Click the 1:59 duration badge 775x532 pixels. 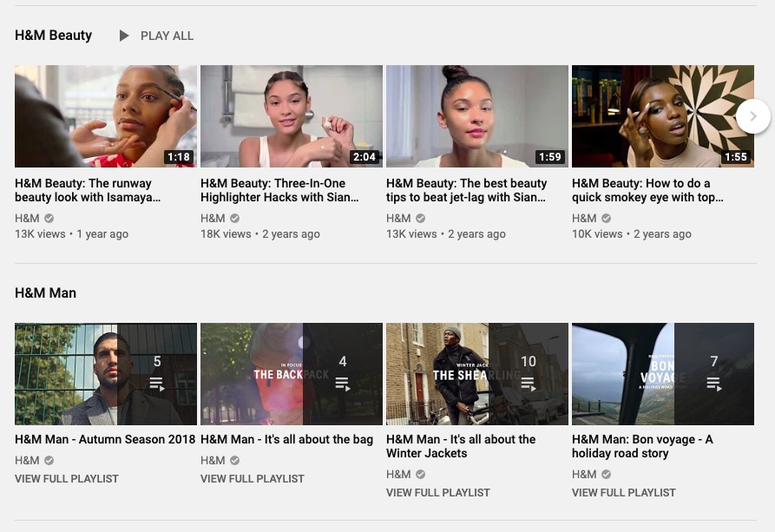(x=550, y=157)
